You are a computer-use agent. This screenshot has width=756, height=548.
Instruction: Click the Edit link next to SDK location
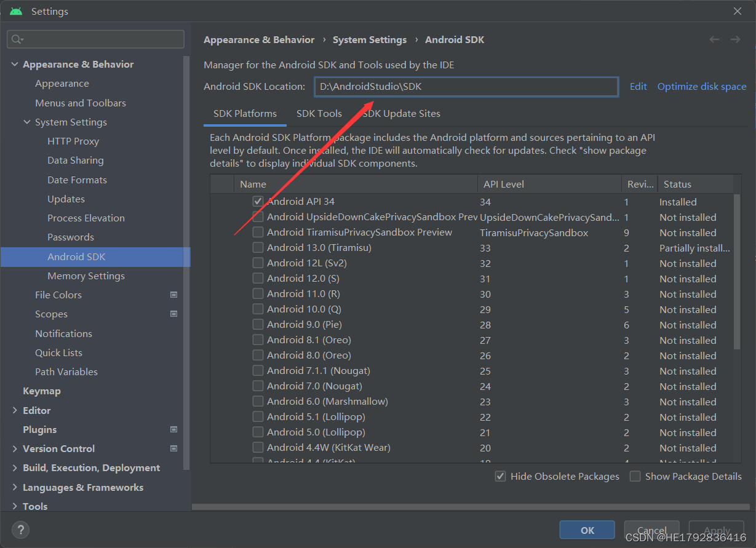tap(638, 86)
